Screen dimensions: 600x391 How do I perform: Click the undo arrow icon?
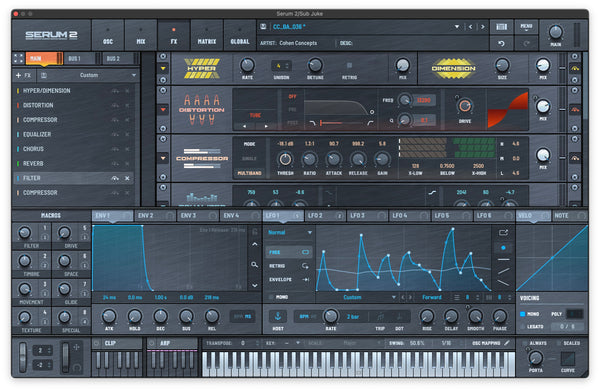click(502, 44)
